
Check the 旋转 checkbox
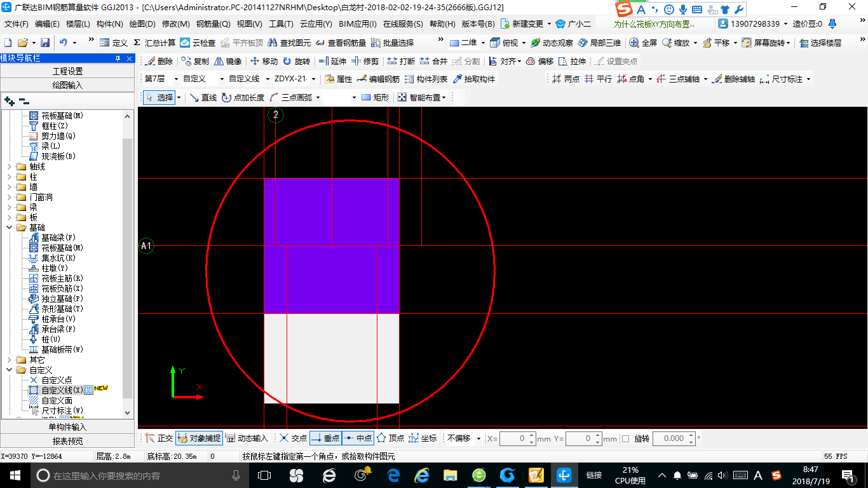[625, 438]
